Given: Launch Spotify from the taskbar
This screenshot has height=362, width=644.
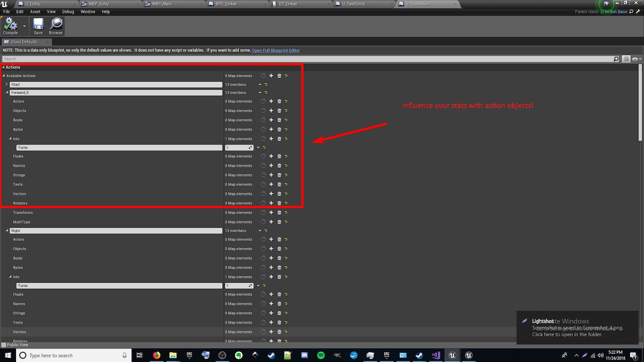Looking at the screenshot, I should tap(321, 355).
